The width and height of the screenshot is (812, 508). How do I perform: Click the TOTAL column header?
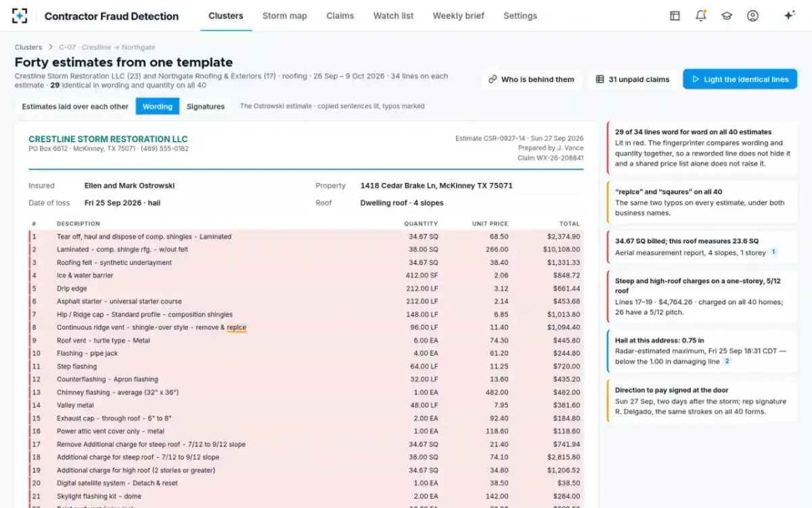(569, 224)
